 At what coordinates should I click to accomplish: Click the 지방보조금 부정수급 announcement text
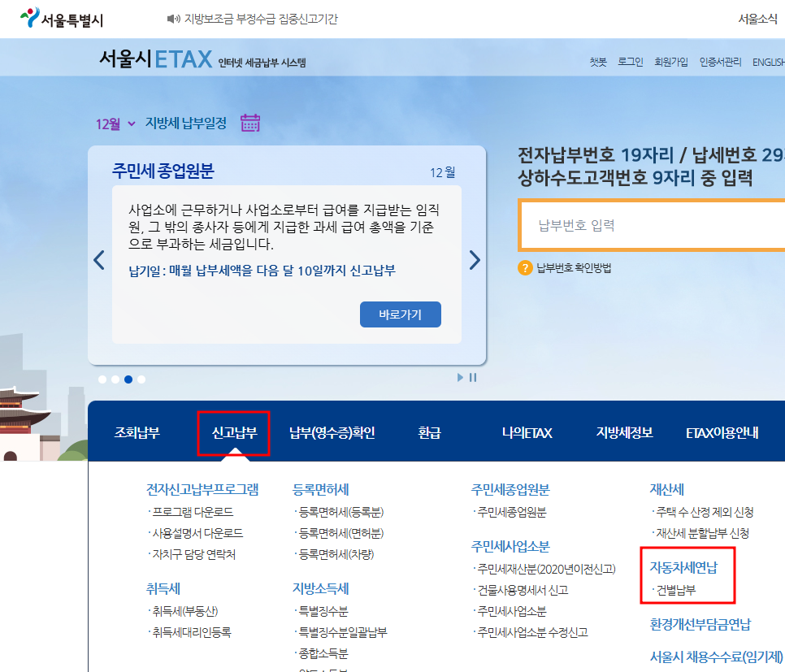tap(261, 19)
